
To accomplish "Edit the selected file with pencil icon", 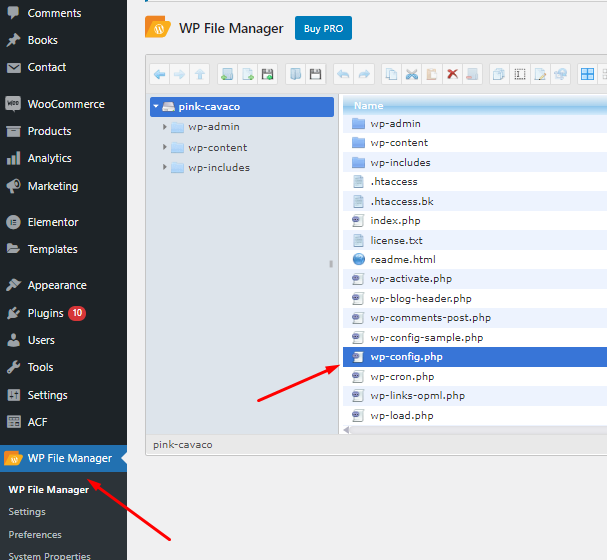I will click(540, 74).
